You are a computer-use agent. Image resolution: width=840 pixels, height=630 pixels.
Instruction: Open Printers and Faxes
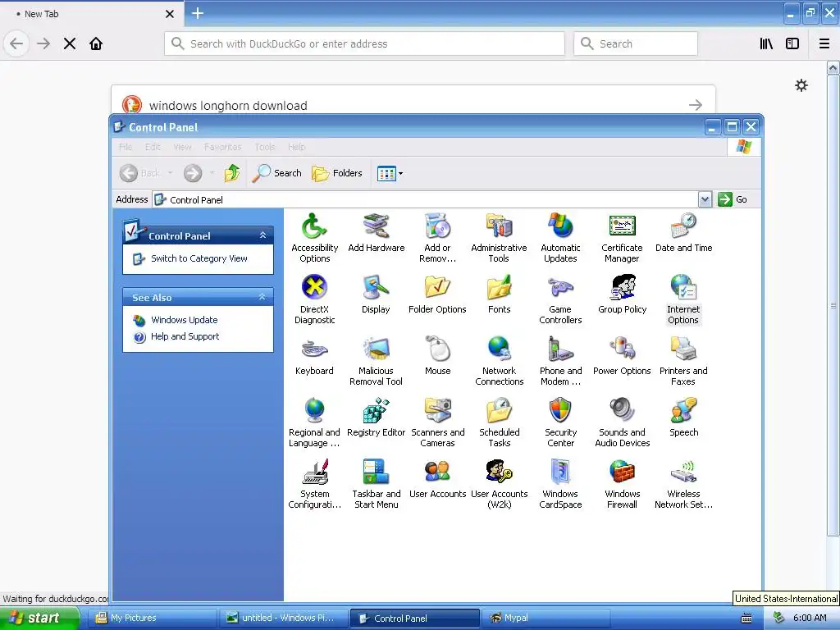pyautogui.click(x=683, y=361)
